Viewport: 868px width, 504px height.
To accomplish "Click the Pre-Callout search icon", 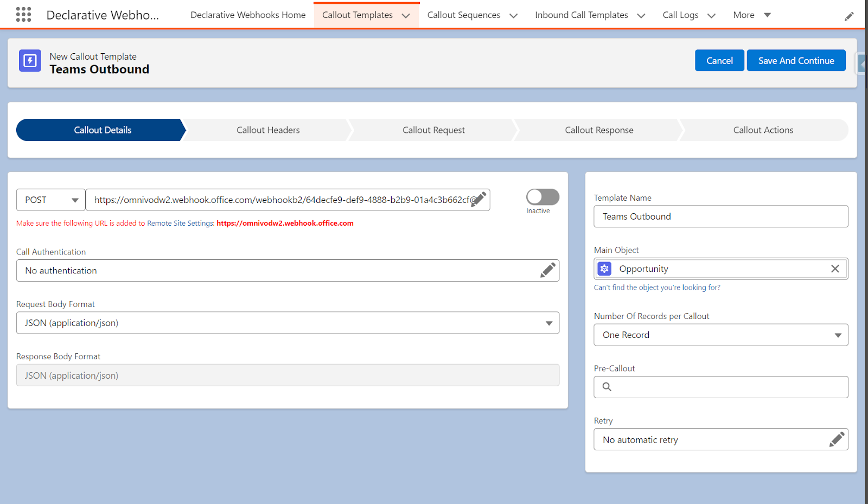I will coord(607,387).
